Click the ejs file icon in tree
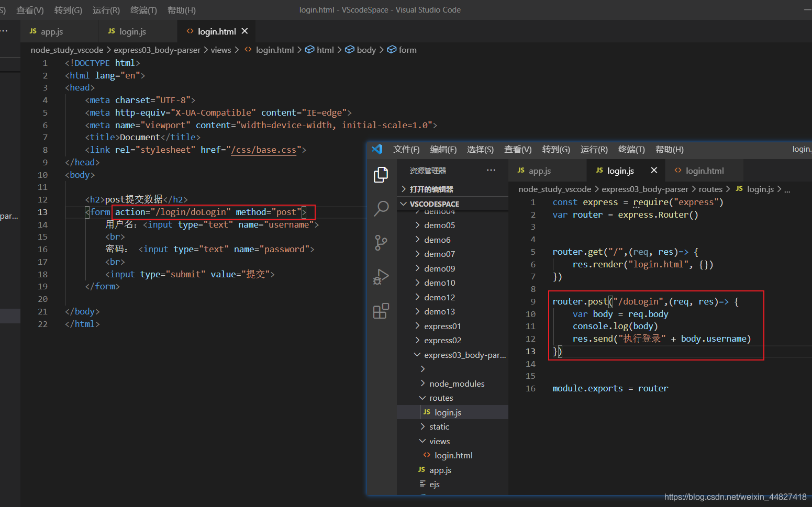The width and height of the screenshot is (812, 507). (422, 484)
